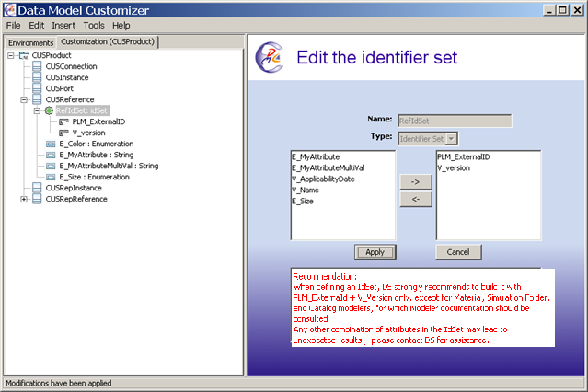This screenshot has width=588, height=392.
Task: Collapse the CUSProduct root node
Action: [x=10, y=55]
